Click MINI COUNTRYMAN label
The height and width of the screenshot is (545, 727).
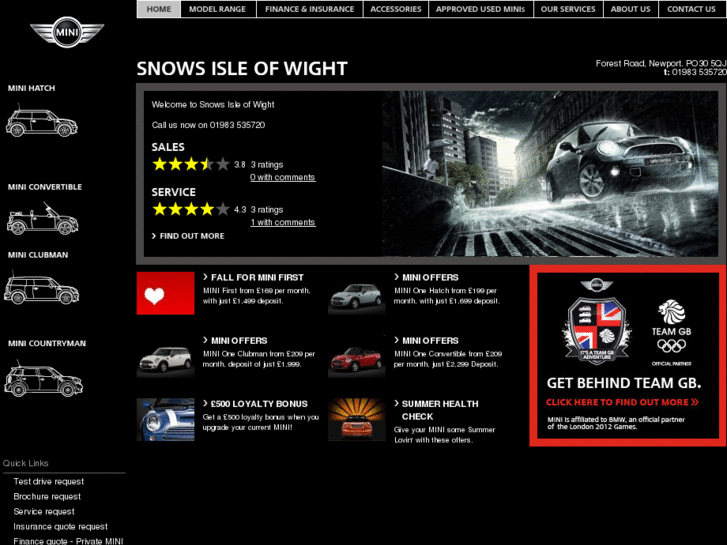(x=47, y=343)
